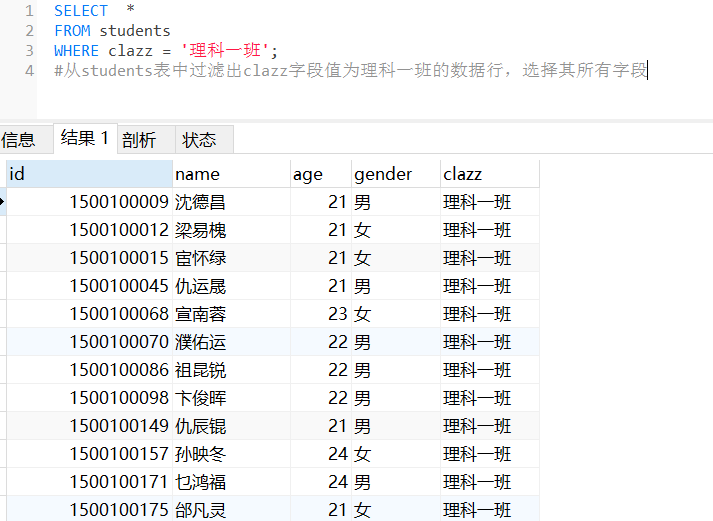Select the 结果 1 tab
This screenshot has width=713, height=521.
point(85,138)
